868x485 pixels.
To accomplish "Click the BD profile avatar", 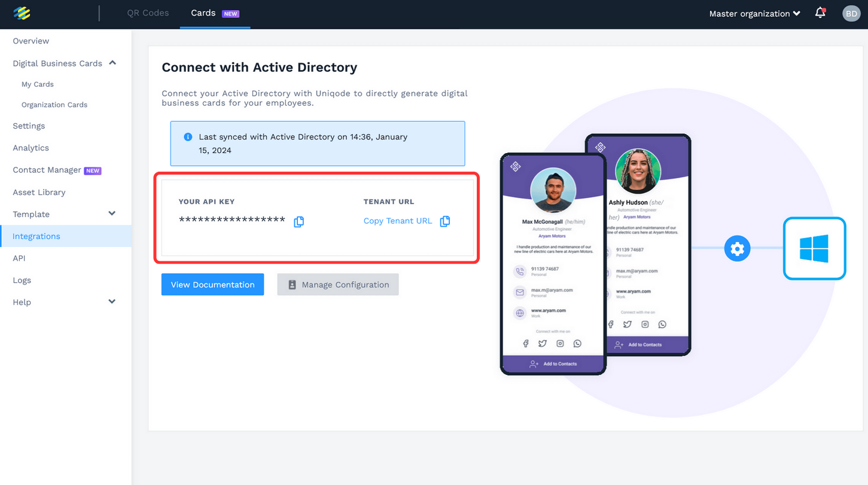I will (851, 13).
